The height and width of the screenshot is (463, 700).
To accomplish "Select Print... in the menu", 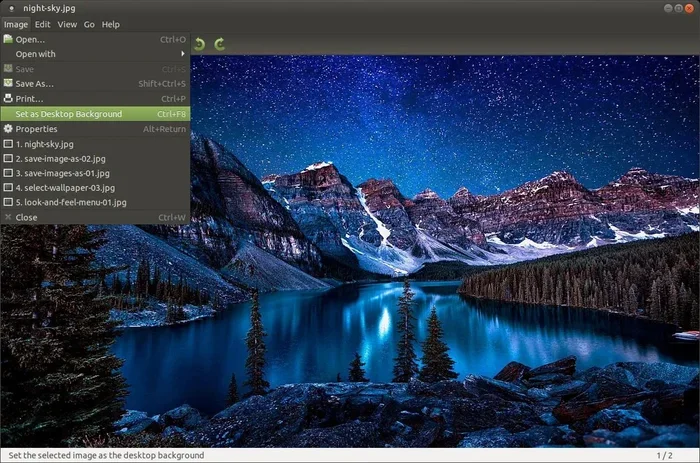I will pyautogui.click(x=95, y=99).
